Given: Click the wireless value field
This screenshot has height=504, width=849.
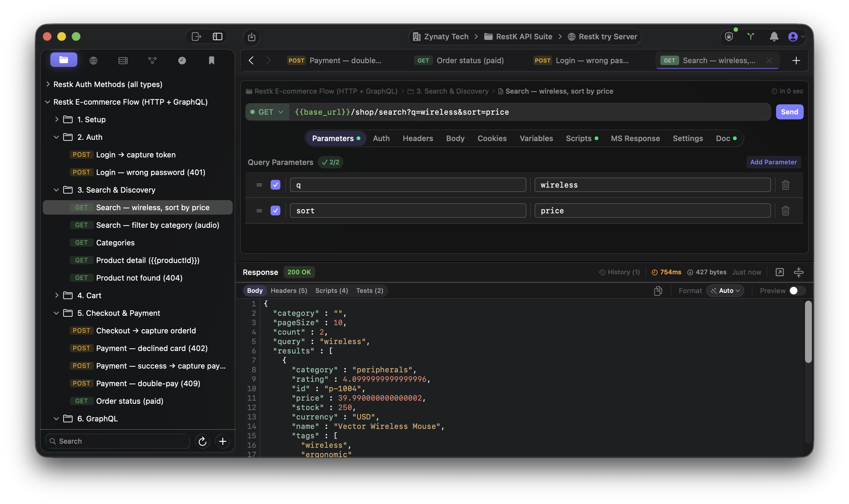Looking at the screenshot, I should click(x=652, y=185).
